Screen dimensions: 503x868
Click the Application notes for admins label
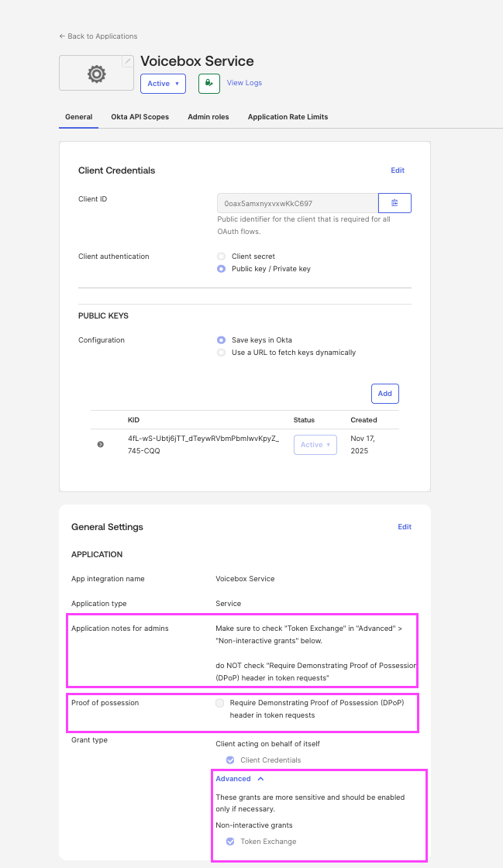coord(120,629)
